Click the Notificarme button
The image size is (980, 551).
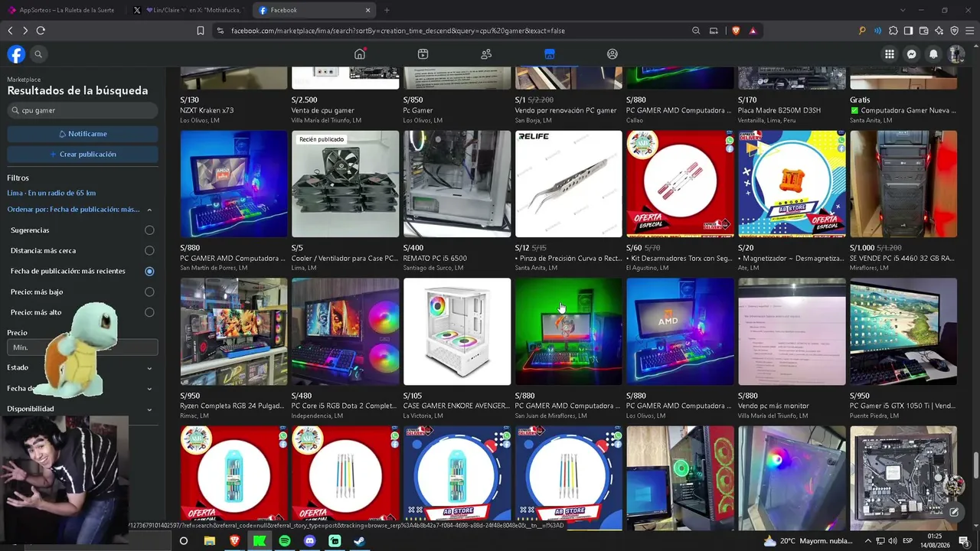83,134
